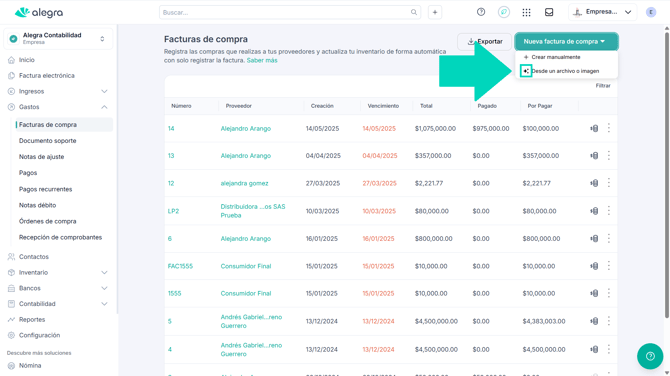Screen dimensions: 670x376
Task: Toggle Nueva factura de compra dropdown
Action: (566, 41)
